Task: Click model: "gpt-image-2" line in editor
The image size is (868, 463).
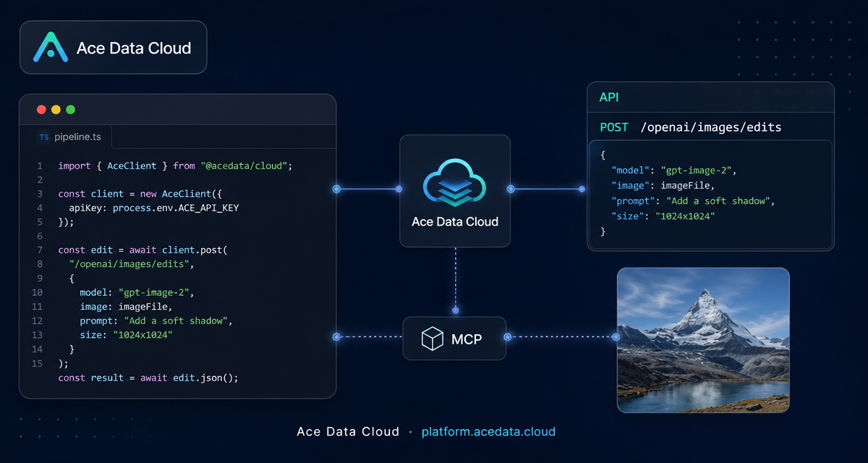Action: point(138,292)
